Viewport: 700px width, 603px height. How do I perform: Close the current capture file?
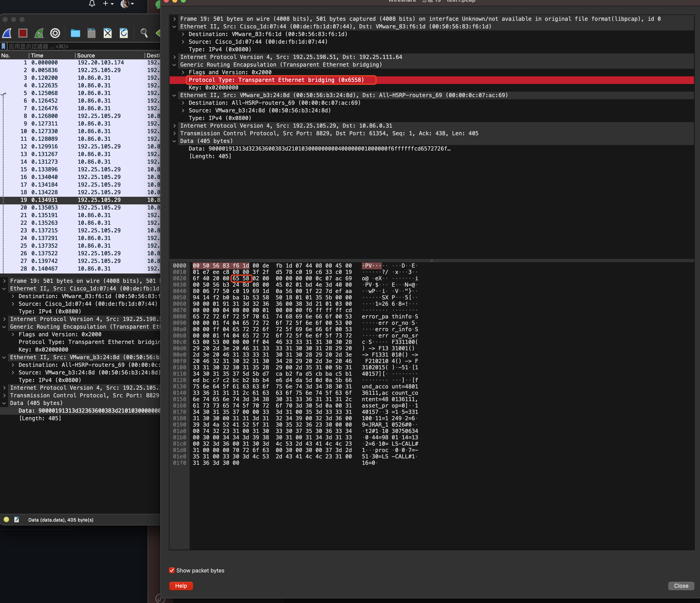pyautogui.click(x=107, y=33)
